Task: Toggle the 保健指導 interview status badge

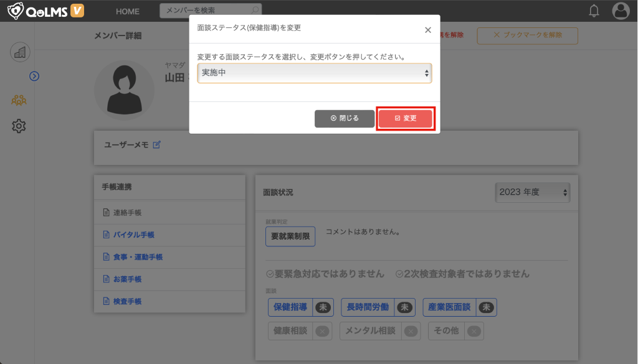Action: [x=300, y=307]
